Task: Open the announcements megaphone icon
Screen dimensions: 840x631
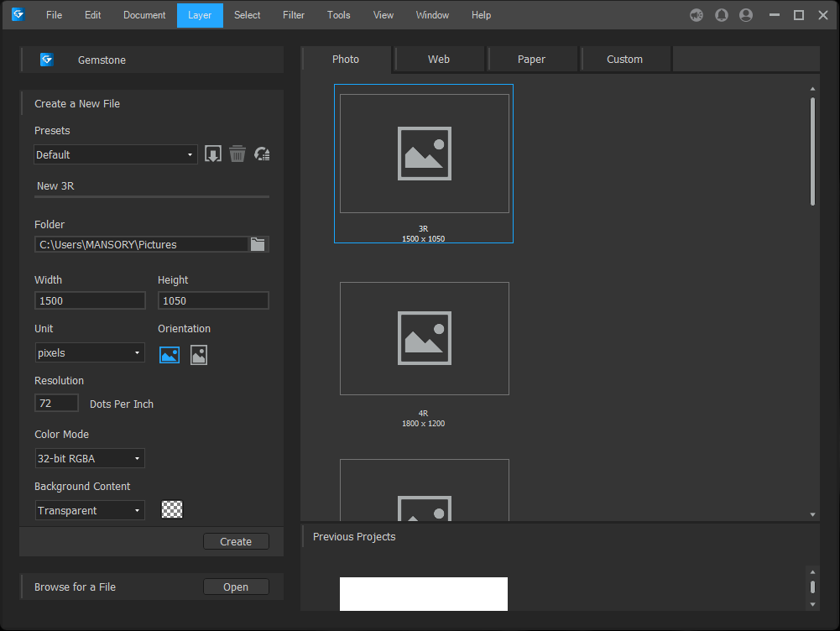Action: (697, 15)
